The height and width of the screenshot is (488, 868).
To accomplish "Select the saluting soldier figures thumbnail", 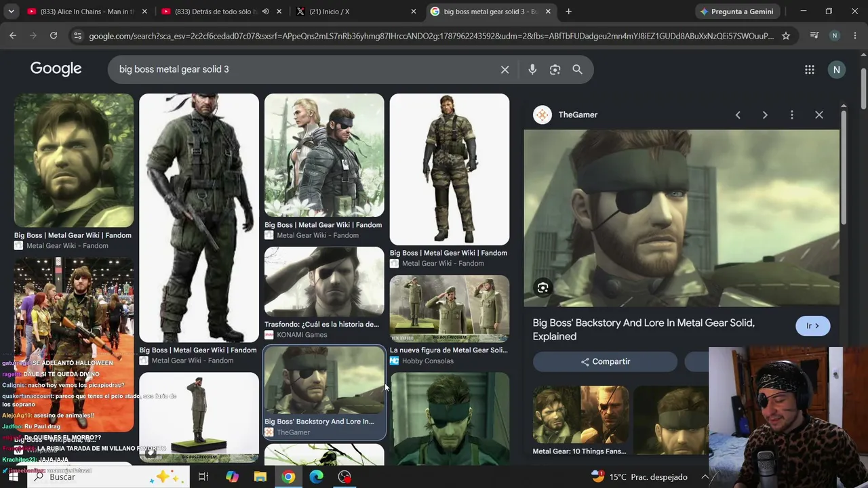I will 450,308.
